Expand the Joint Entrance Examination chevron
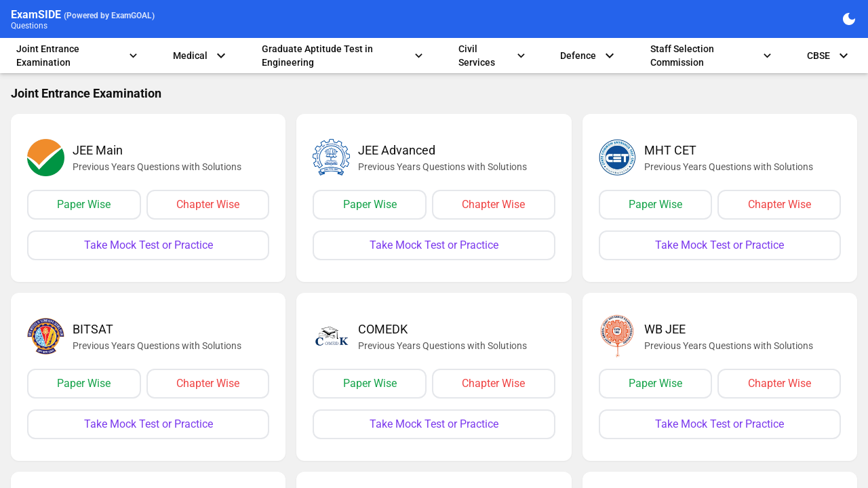 coord(134,56)
